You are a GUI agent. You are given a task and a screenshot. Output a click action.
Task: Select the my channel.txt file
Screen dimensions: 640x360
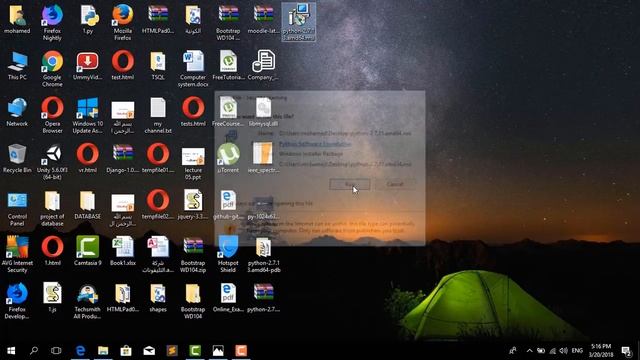tap(158, 115)
